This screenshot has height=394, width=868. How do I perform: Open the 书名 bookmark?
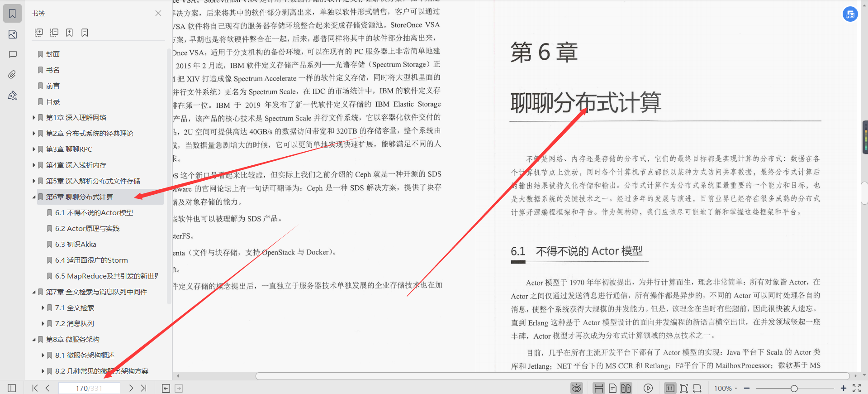pyautogui.click(x=52, y=70)
